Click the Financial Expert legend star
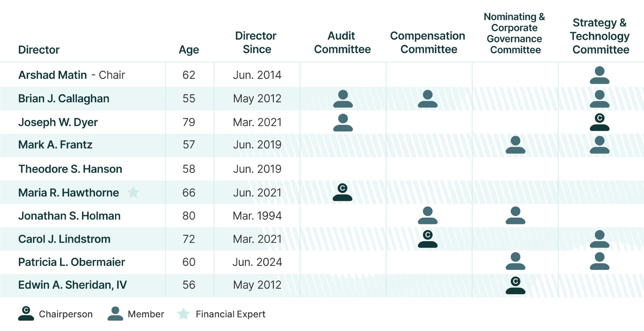Image resolution: width=644 pixels, height=331 pixels. pos(183,314)
